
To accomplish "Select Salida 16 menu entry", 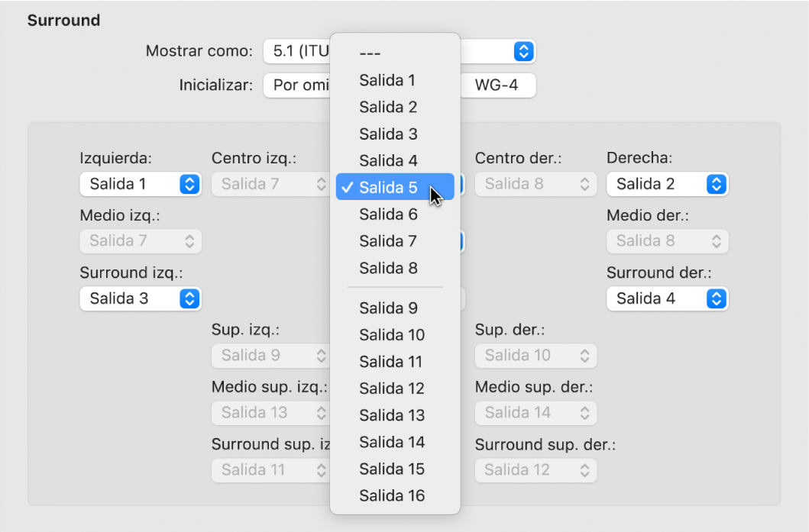I will (x=391, y=495).
